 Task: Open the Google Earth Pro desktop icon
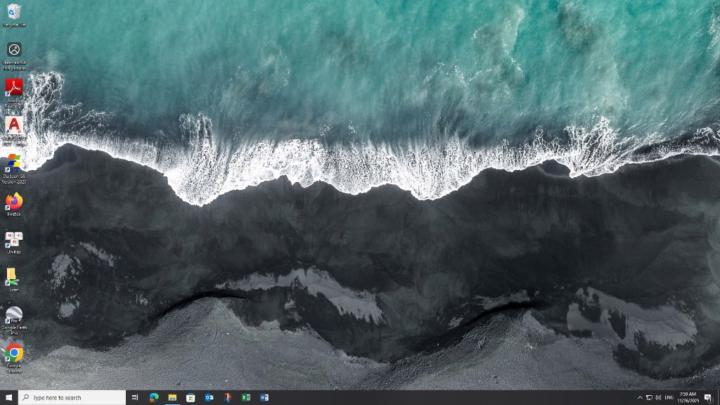14,315
